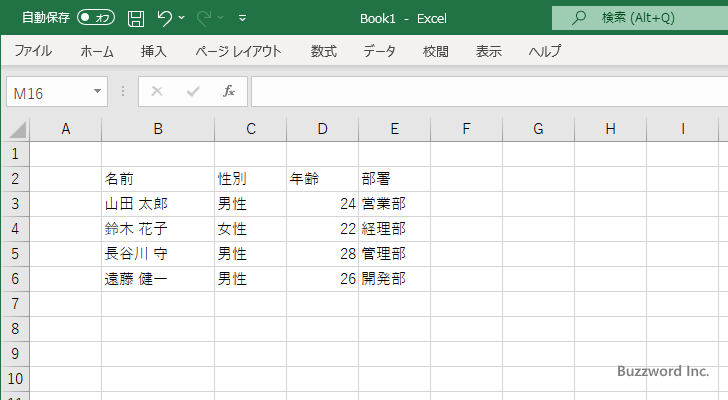This screenshot has width=728, height=400.
Task: Click cell containing 山田 太郎
Action: [x=158, y=204]
